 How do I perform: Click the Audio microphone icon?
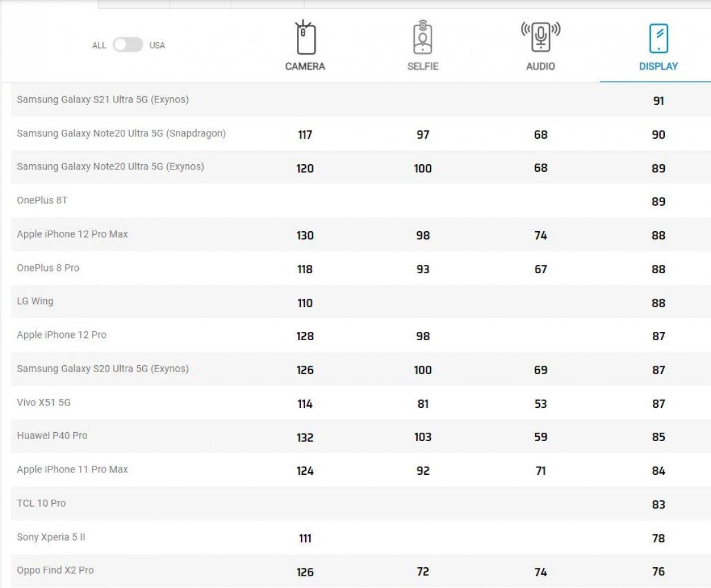[540, 36]
